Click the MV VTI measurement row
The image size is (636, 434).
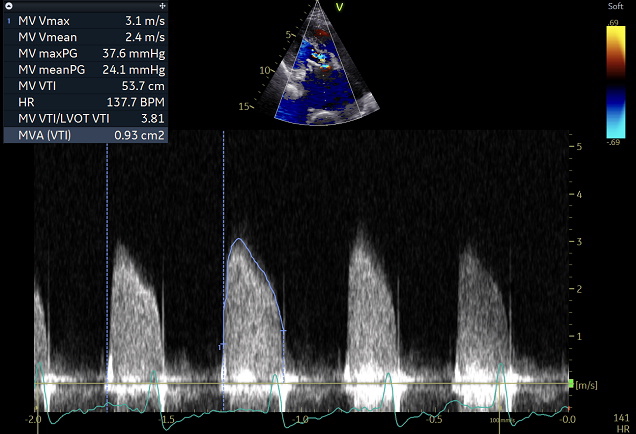point(85,86)
